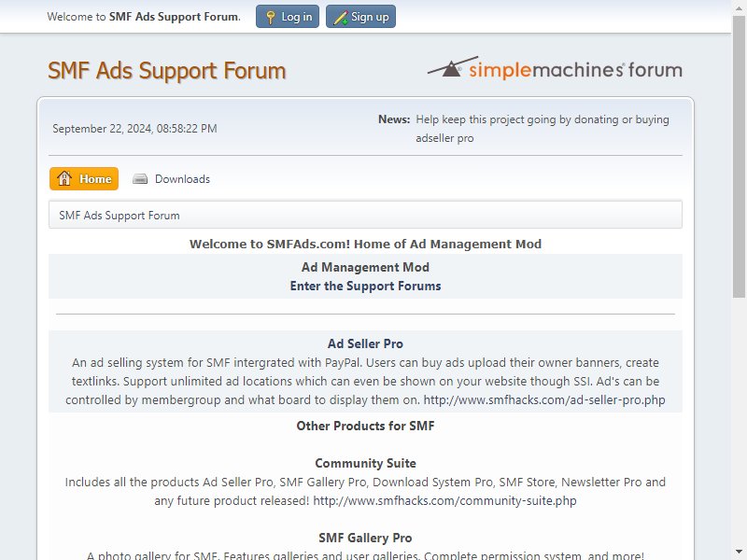Open the Home menu tab
This screenshot has width=747, height=560.
pyautogui.click(x=84, y=178)
